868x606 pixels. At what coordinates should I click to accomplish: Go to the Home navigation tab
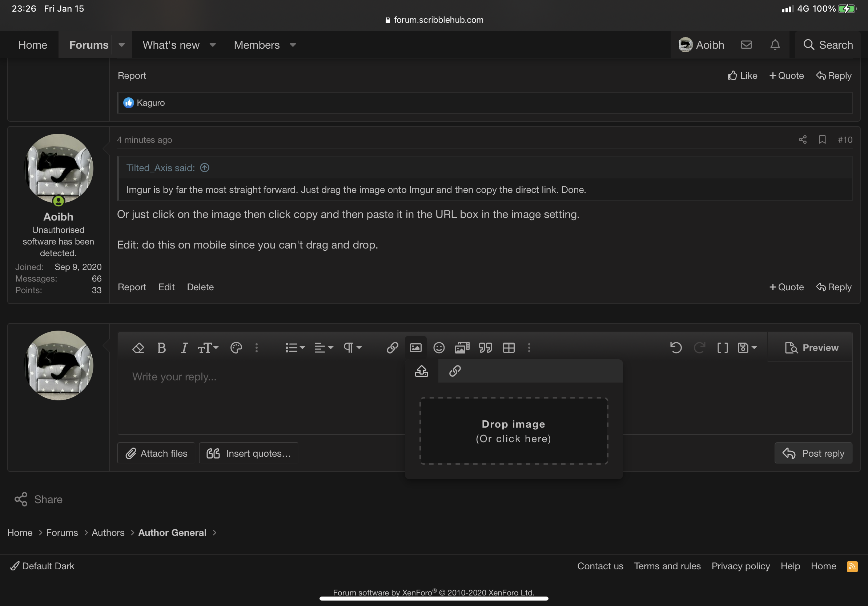tap(32, 45)
